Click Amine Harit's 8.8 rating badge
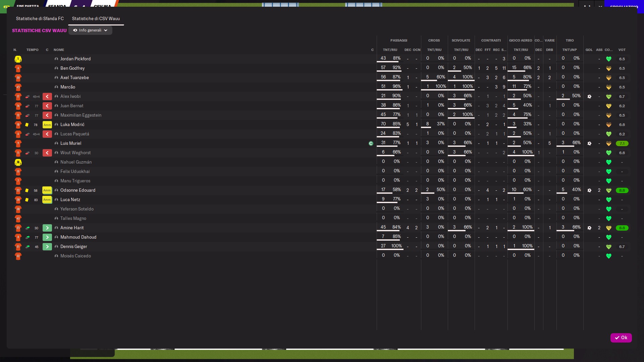This screenshot has height=362, width=644. tap(622, 228)
